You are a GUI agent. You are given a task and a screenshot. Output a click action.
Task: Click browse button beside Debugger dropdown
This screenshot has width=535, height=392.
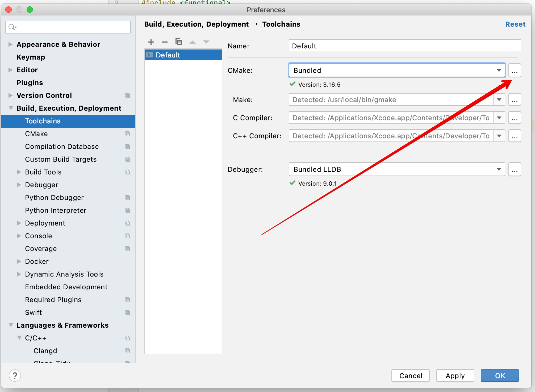click(x=515, y=169)
